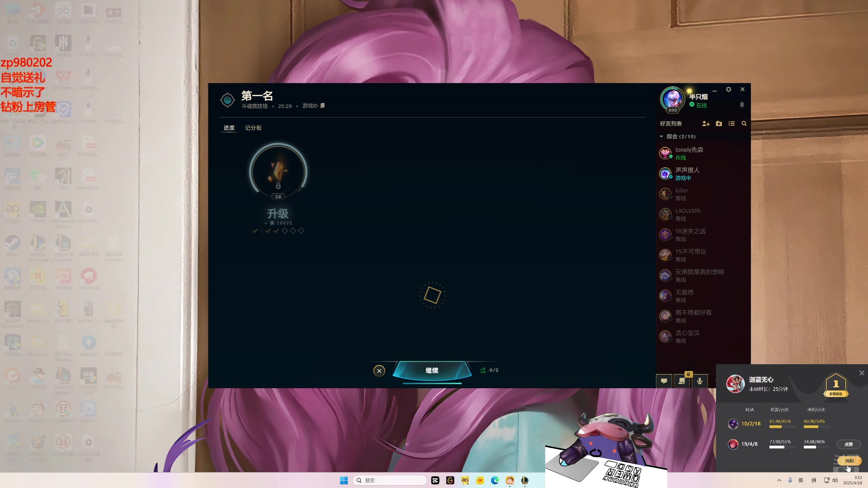The image size is (868, 488).
Task: Click the yellow 关闭 button
Action: pyautogui.click(x=849, y=460)
